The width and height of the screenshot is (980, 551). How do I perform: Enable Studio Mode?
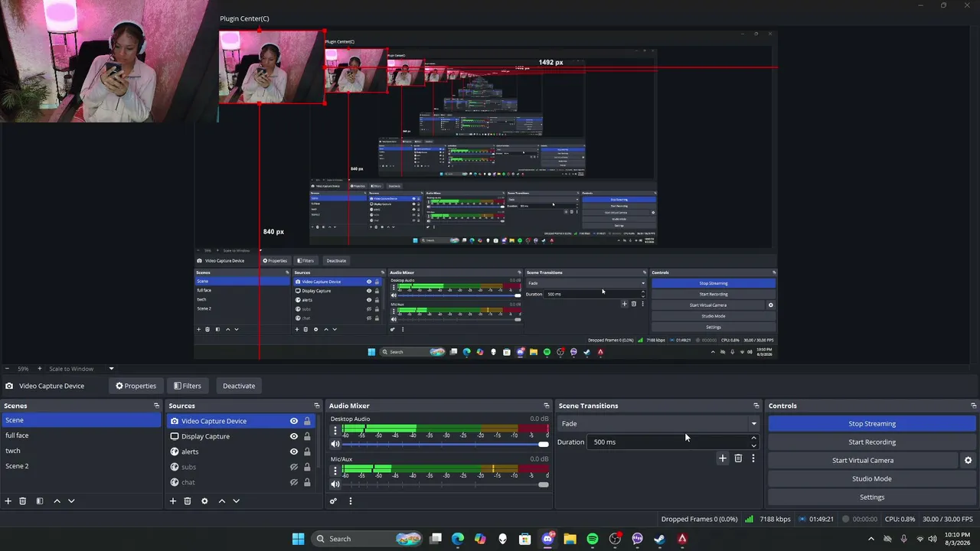pyautogui.click(x=872, y=479)
